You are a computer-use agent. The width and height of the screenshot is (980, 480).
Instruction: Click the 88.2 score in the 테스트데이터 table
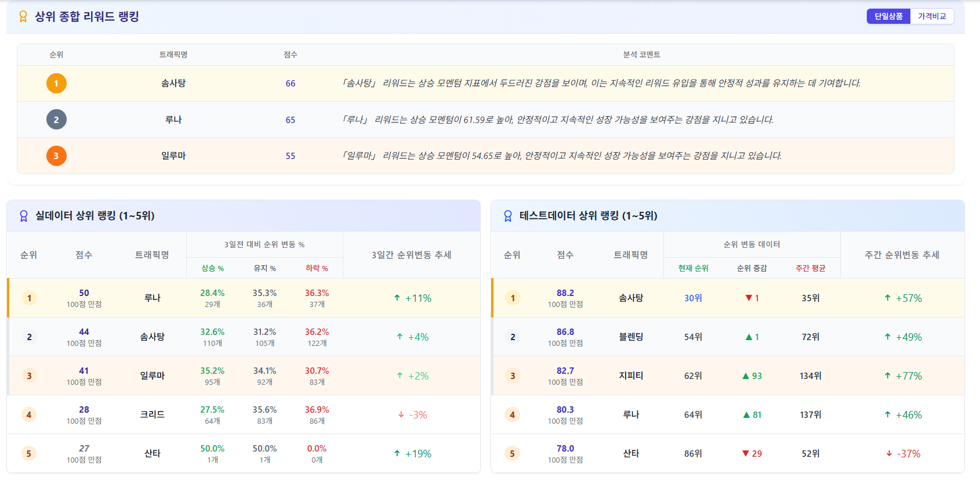[x=565, y=293]
